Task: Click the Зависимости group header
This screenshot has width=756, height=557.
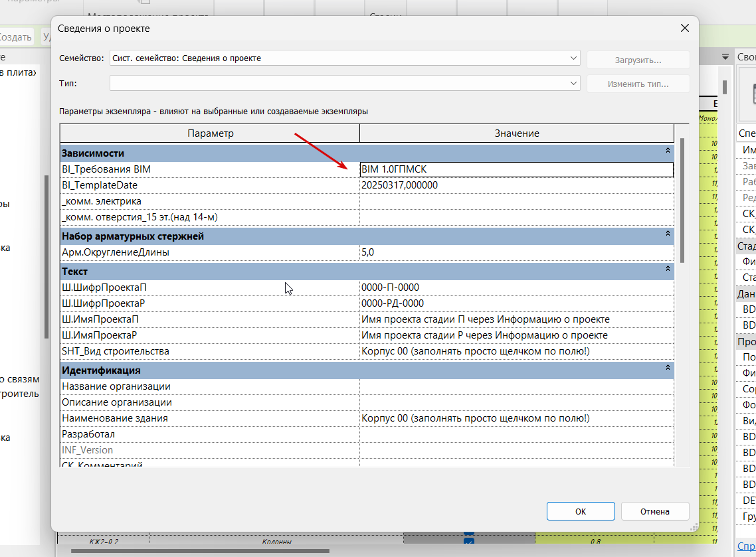Action: [x=367, y=153]
